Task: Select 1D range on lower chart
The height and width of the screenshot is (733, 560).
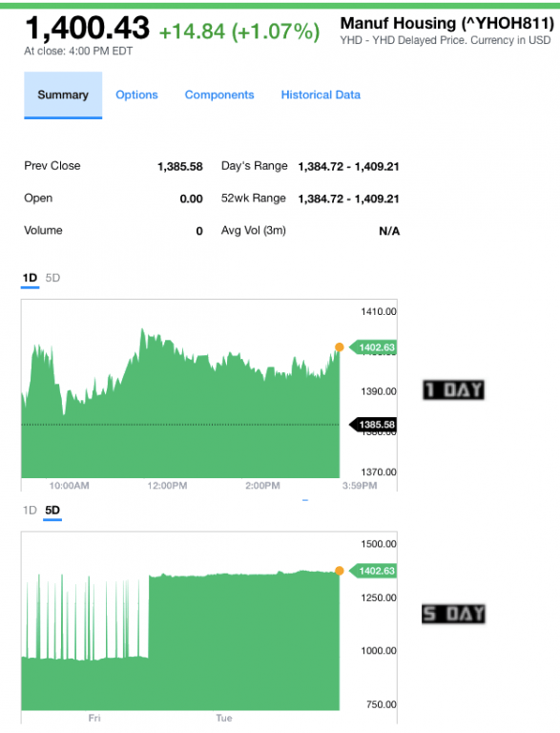Action: point(30,510)
